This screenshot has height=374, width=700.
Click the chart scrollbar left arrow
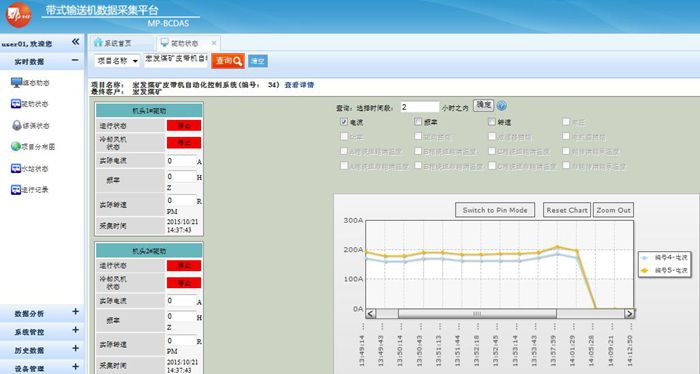coord(371,314)
